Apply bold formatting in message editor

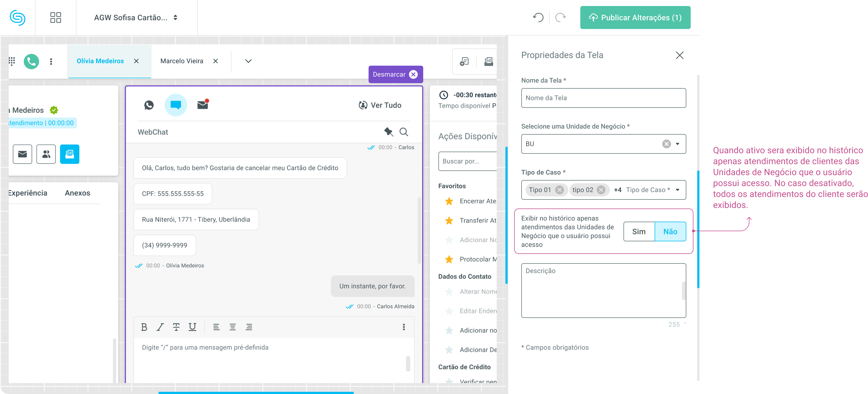click(x=144, y=326)
